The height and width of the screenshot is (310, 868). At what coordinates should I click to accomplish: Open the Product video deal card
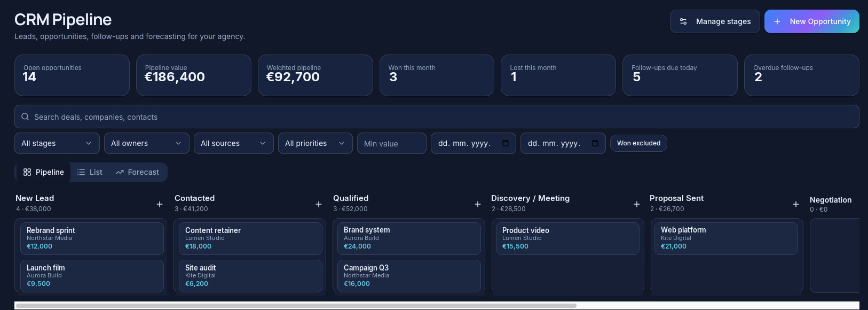click(x=567, y=238)
